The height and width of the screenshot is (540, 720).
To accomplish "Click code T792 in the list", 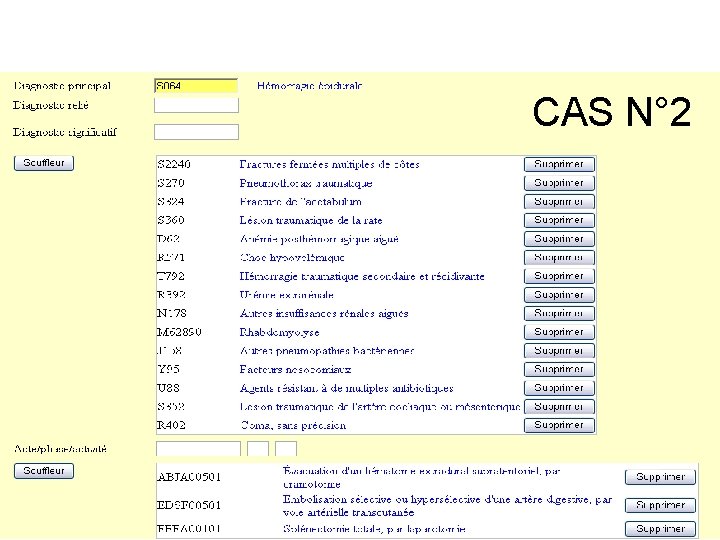I will pyautogui.click(x=170, y=276).
